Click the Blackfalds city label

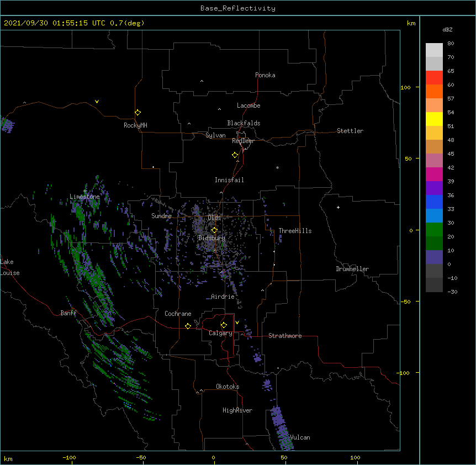click(244, 123)
